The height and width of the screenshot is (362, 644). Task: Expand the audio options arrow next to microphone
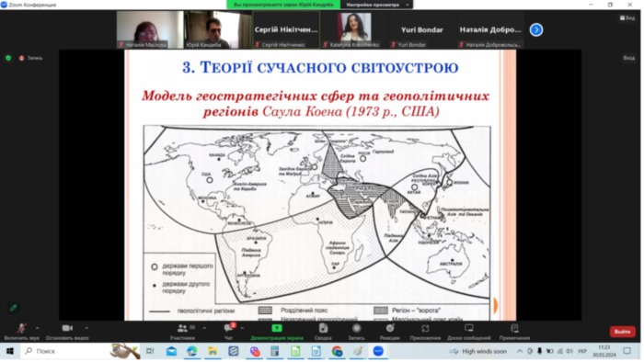tap(38, 328)
